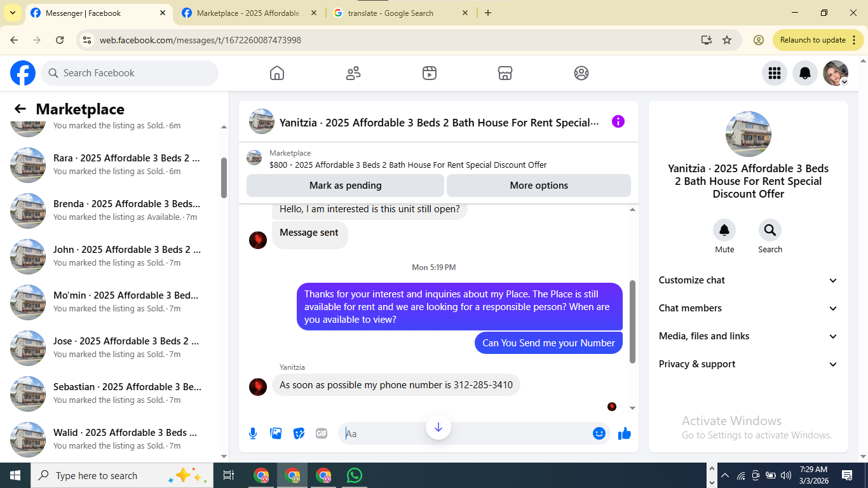Image resolution: width=868 pixels, height=488 pixels.
Task: Open chat with Walid
Action: (x=114, y=440)
